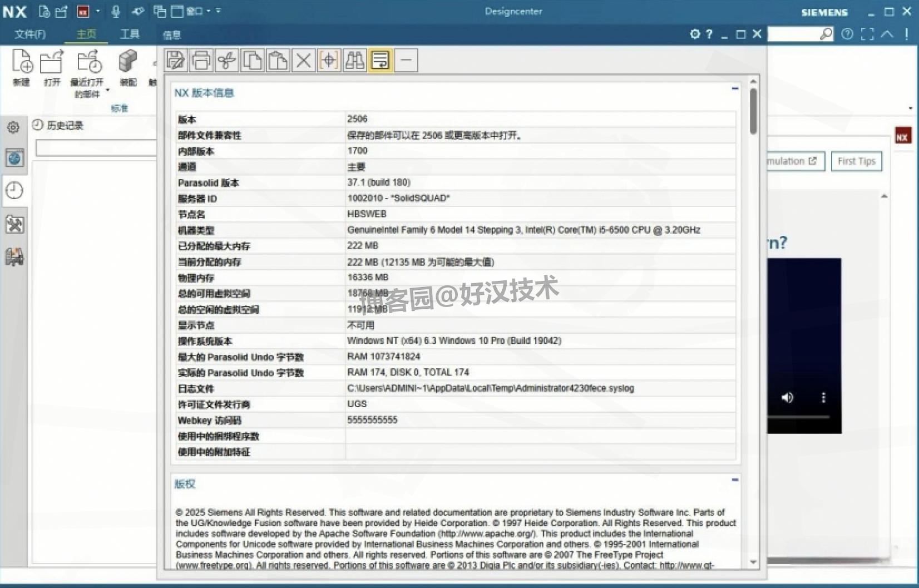Image resolution: width=919 pixels, height=588 pixels.
Task: Toggle the crosshair locate icon in the info toolbar
Action: [329, 60]
